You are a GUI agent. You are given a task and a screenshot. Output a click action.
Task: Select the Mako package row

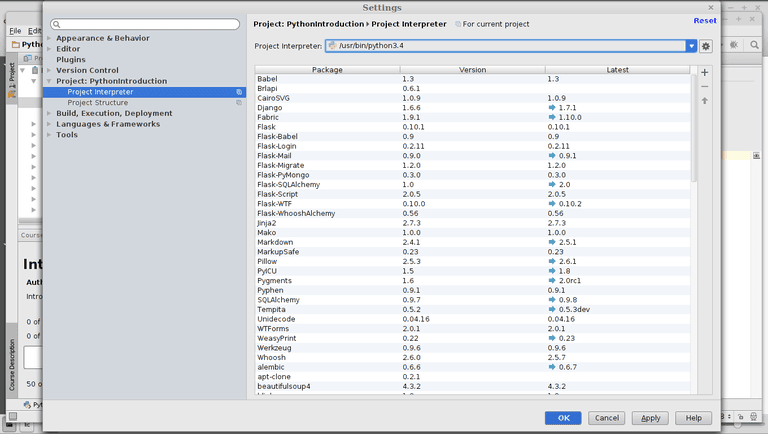pos(472,233)
